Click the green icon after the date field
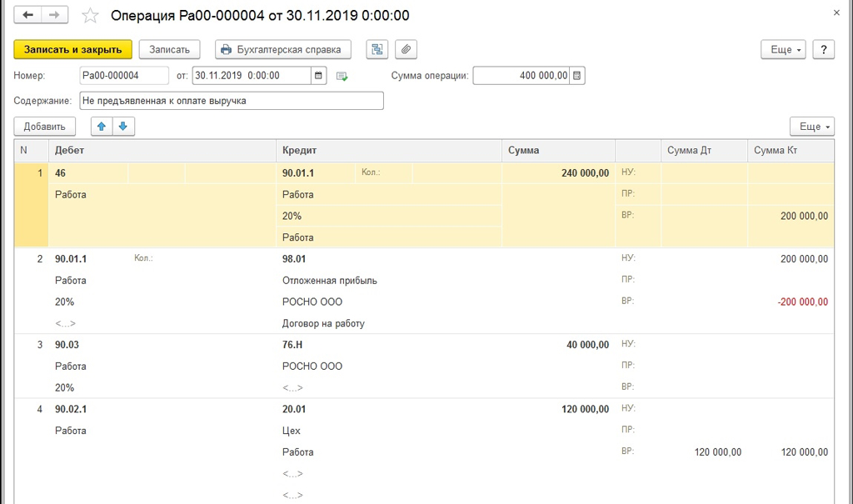Viewport: 853px width, 504px height. tap(342, 77)
